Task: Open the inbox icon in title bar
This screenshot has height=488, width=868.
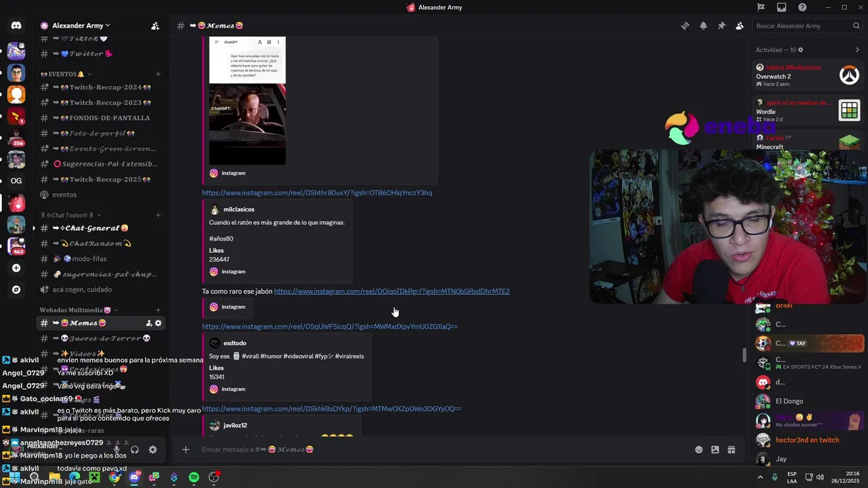Action: pos(782,7)
